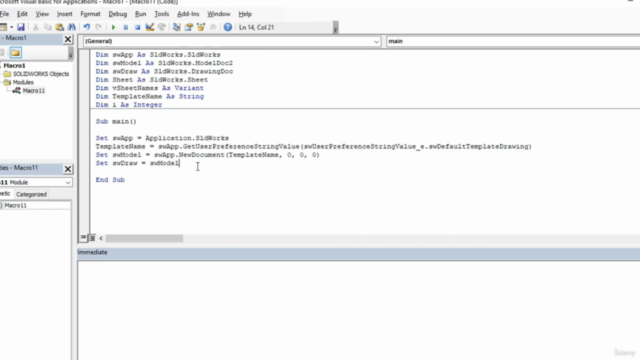
Task: Run the macro with the green play icon
Action: pyautogui.click(x=113, y=27)
